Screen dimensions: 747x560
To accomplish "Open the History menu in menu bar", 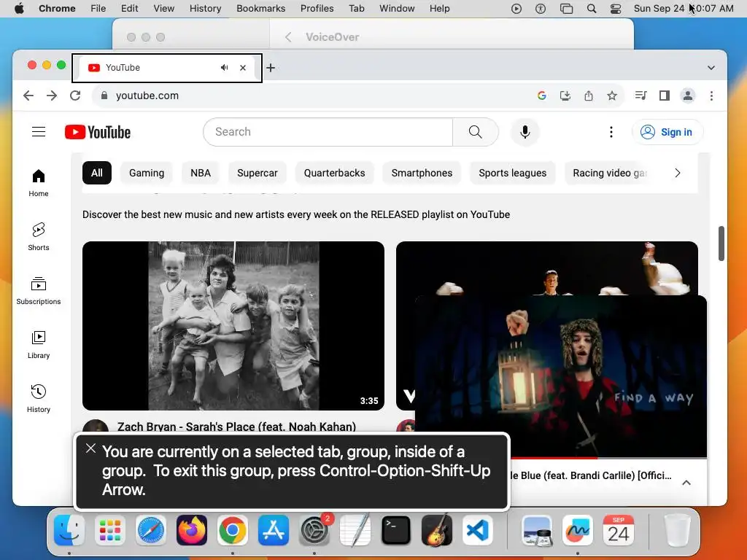I will coord(205,8).
